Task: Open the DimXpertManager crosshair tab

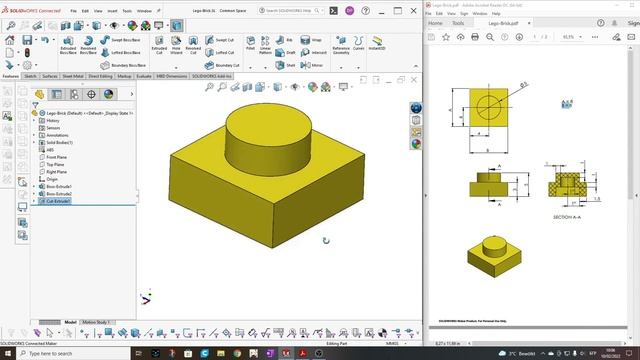Action: tap(91, 94)
